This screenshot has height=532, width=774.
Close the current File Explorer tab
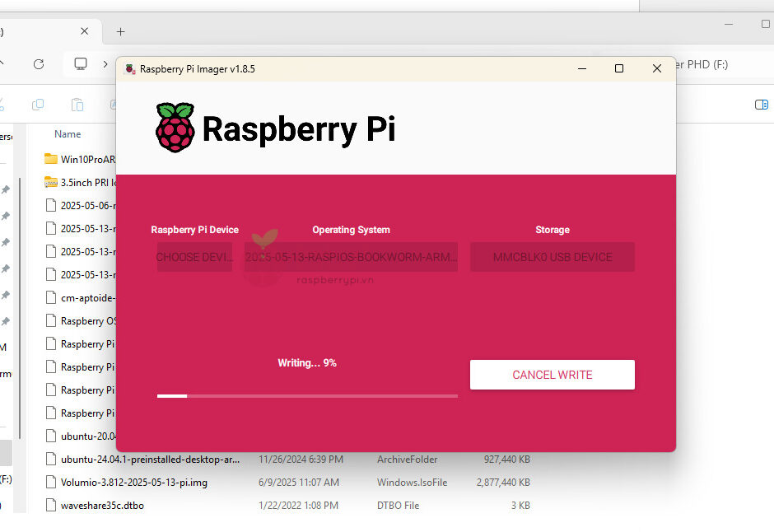85,31
